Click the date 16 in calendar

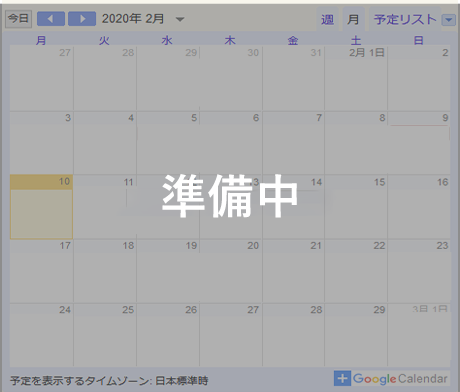(443, 182)
